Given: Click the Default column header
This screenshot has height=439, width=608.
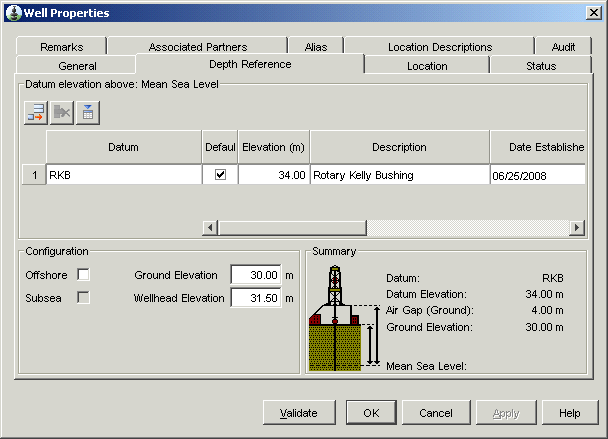Looking at the screenshot, I should (x=220, y=147).
